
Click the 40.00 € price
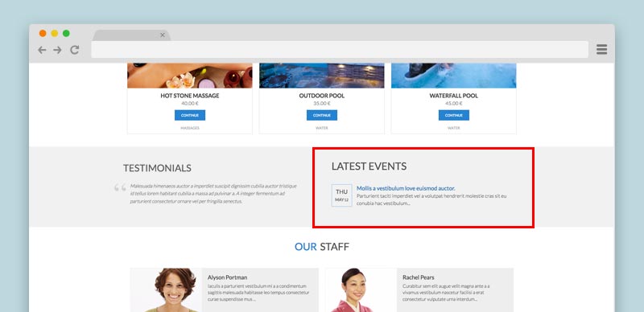[x=190, y=104]
